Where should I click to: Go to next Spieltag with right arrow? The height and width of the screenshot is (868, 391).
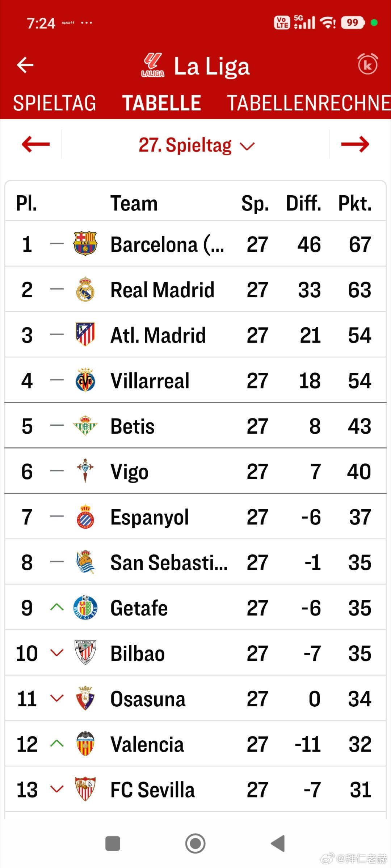tap(355, 145)
